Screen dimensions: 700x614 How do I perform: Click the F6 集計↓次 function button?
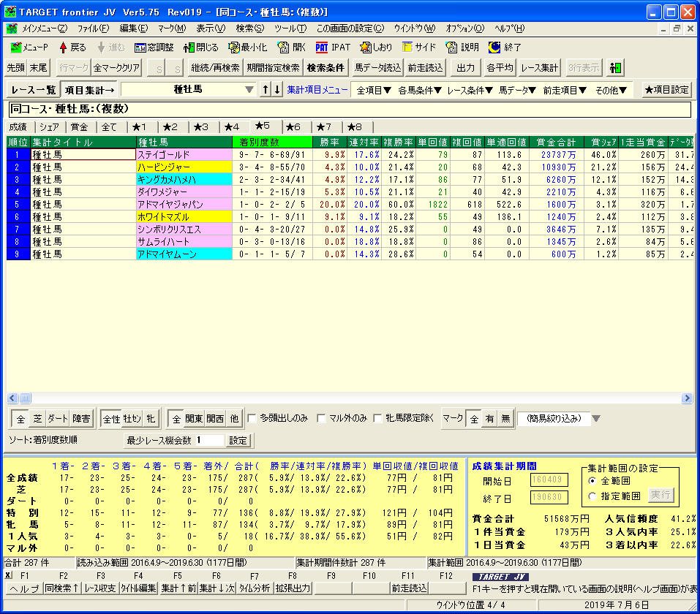217,588
